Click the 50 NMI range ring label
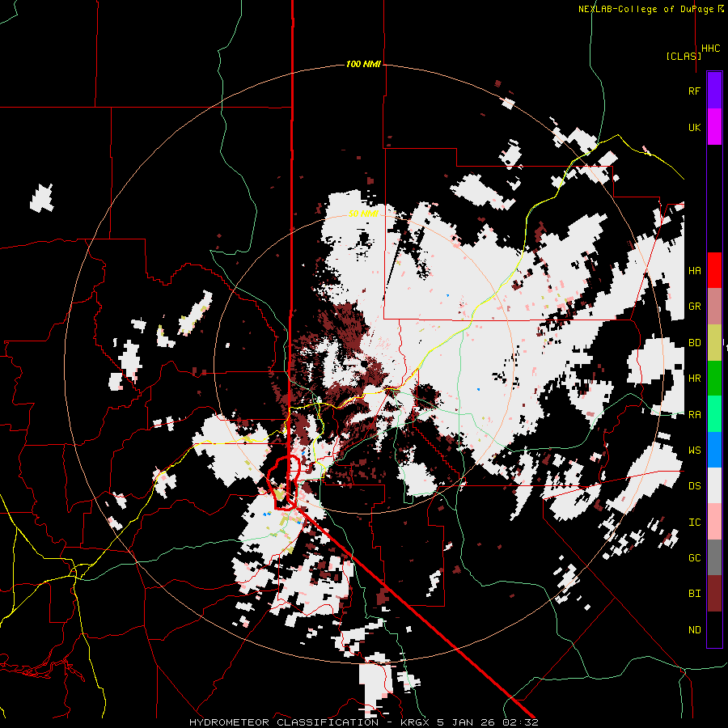 tap(363, 214)
